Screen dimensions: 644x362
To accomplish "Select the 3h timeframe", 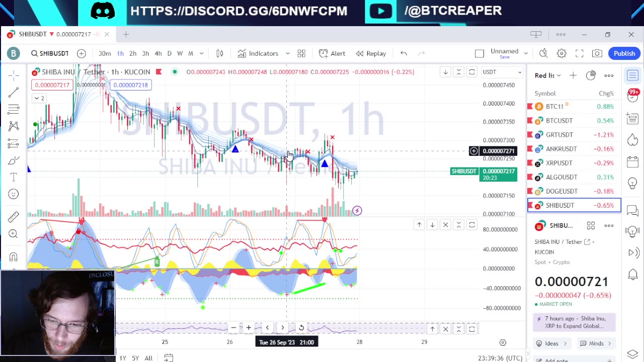I will point(145,53).
